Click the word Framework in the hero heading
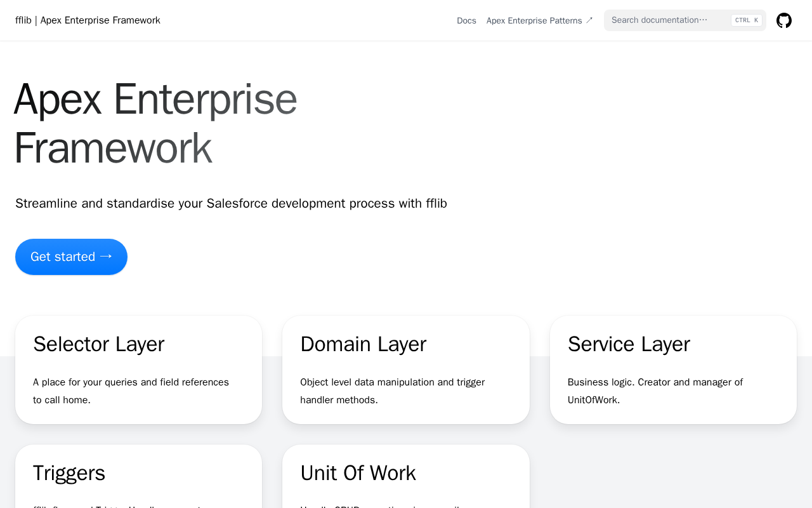This screenshot has height=508, width=812. (113, 148)
